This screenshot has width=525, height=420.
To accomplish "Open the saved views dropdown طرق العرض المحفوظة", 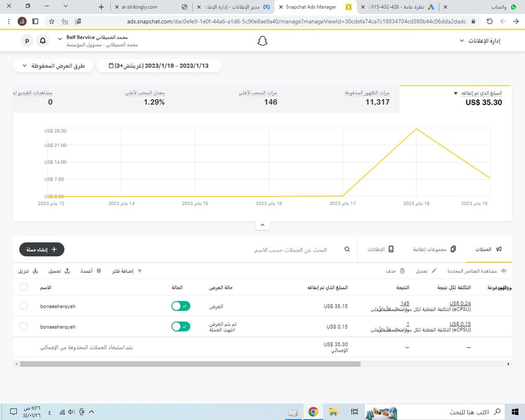I will point(53,66).
